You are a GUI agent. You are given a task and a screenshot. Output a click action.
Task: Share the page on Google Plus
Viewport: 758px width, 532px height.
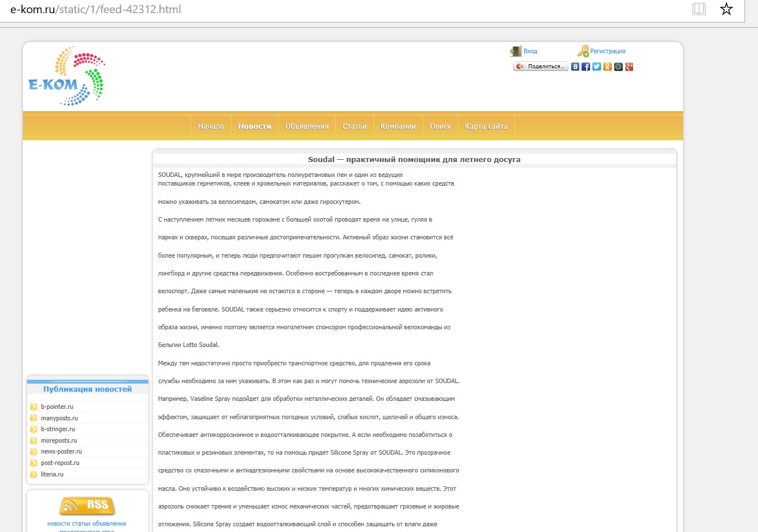629,67
